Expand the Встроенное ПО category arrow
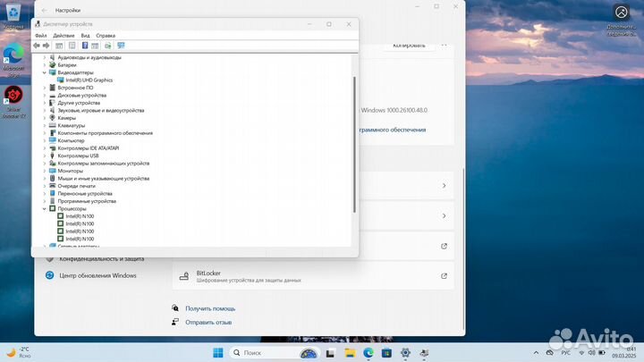Viewport: 644px width, 362px height. coord(45,88)
